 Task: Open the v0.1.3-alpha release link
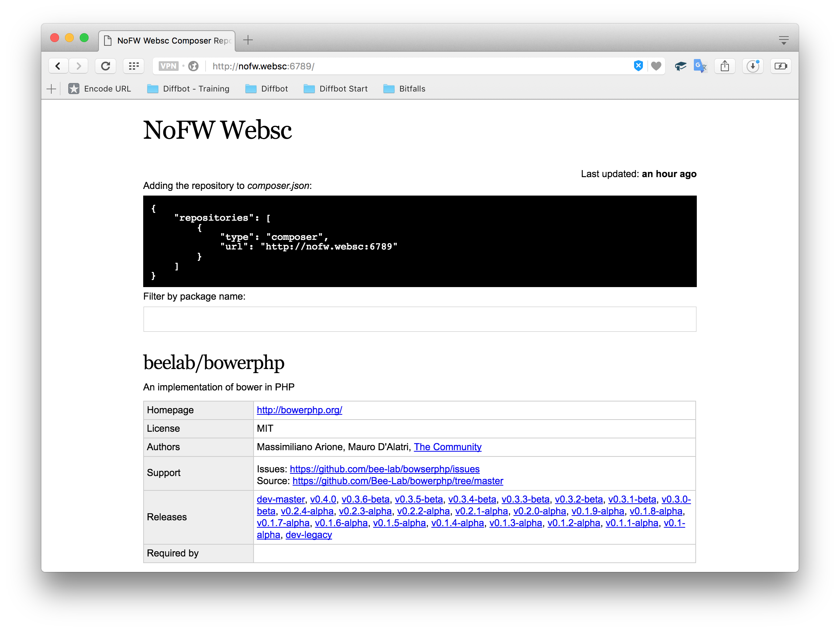click(516, 523)
